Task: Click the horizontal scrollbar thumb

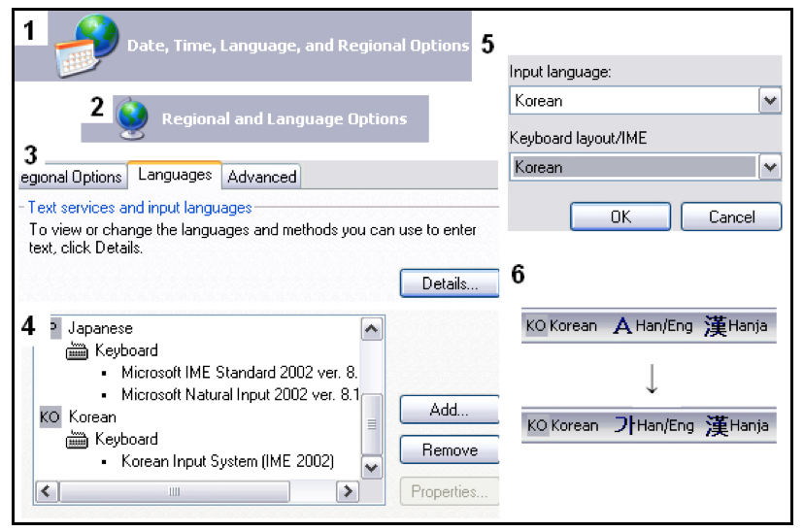Action: [x=175, y=491]
